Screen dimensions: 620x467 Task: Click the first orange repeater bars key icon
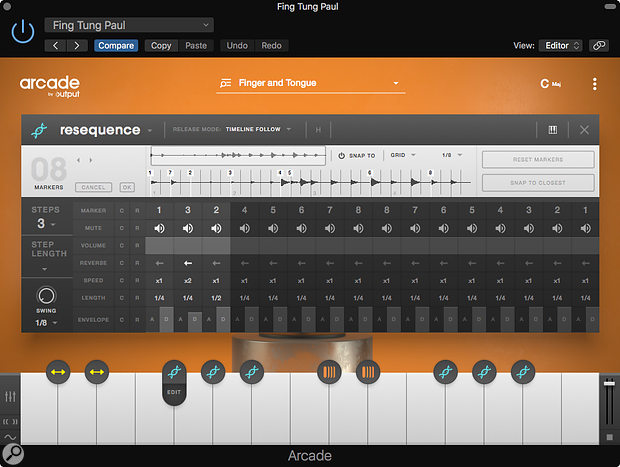[x=329, y=372]
